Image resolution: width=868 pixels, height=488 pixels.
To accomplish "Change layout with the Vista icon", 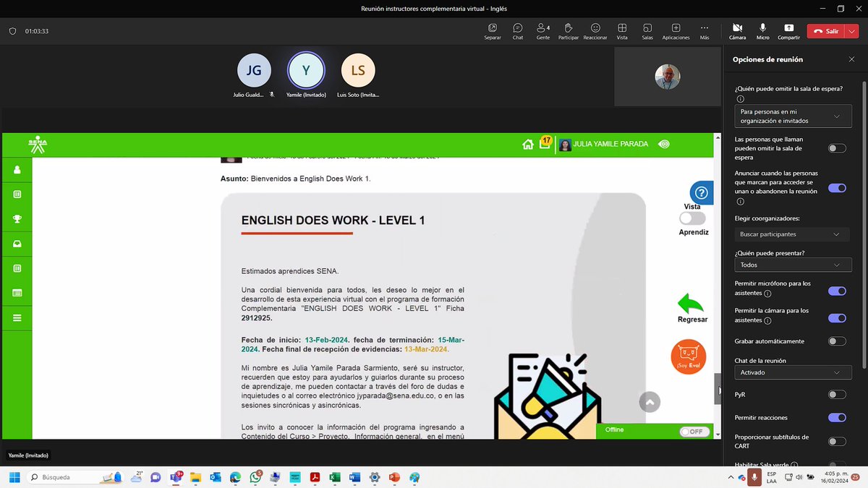I will (x=622, y=28).
